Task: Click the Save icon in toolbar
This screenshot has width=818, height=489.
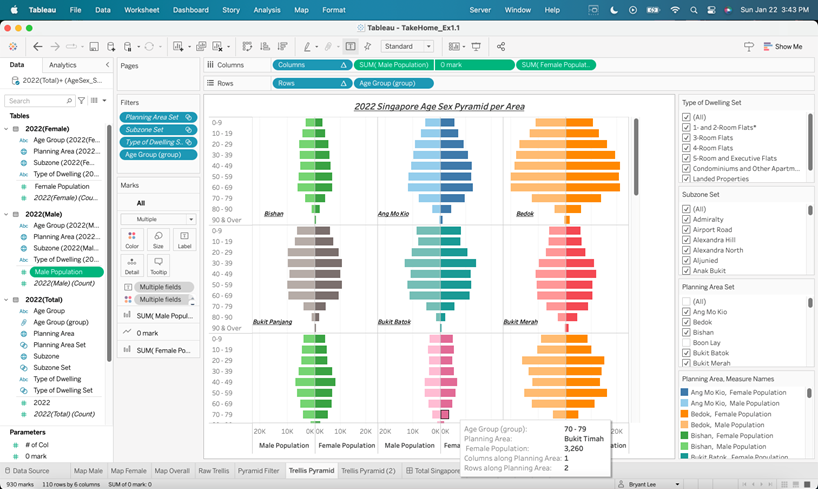Action: click(x=93, y=47)
